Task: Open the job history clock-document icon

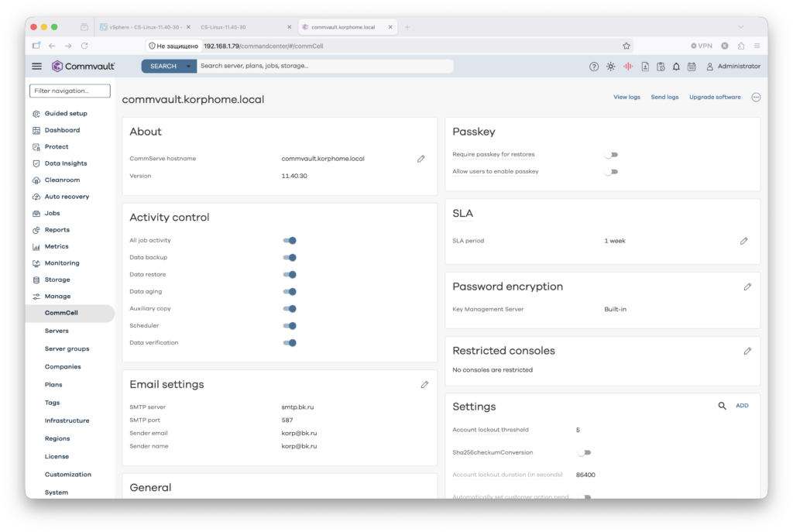Action: [x=661, y=67]
